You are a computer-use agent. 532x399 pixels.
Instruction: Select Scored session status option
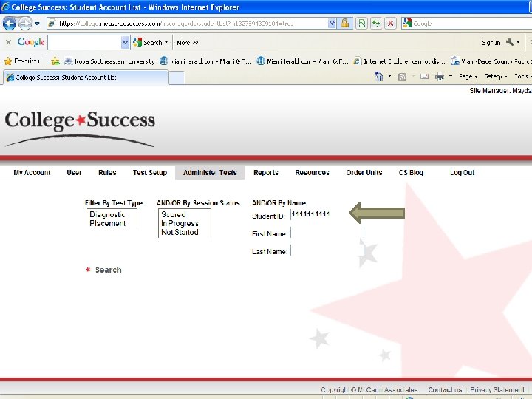(174, 214)
